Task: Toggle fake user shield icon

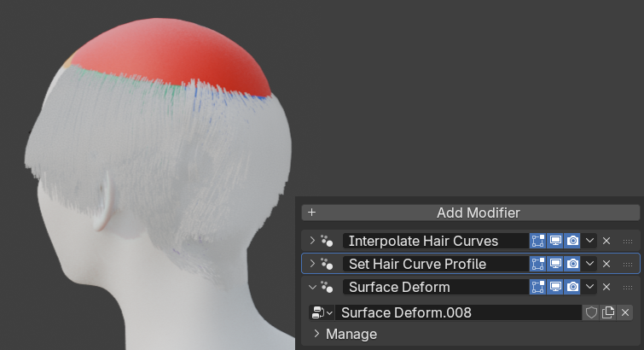Action: [591, 312]
